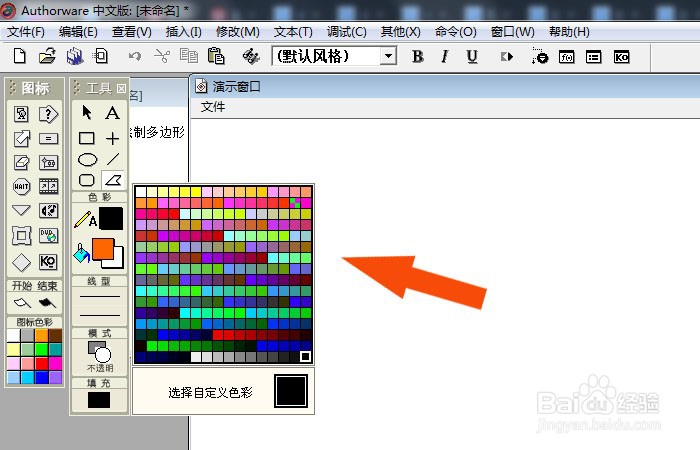Click the DVD icon in icon palette
Screen dimensions: 700x450
pyautogui.click(x=48, y=236)
